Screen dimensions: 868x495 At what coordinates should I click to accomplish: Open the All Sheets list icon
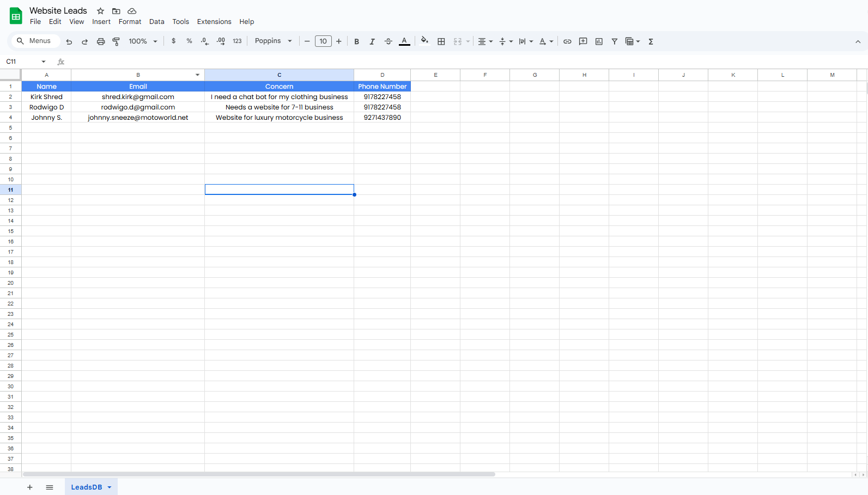50,487
